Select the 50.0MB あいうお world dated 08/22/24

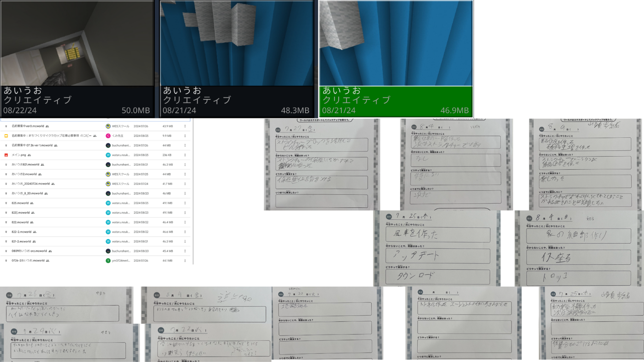pyautogui.click(x=77, y=59)
